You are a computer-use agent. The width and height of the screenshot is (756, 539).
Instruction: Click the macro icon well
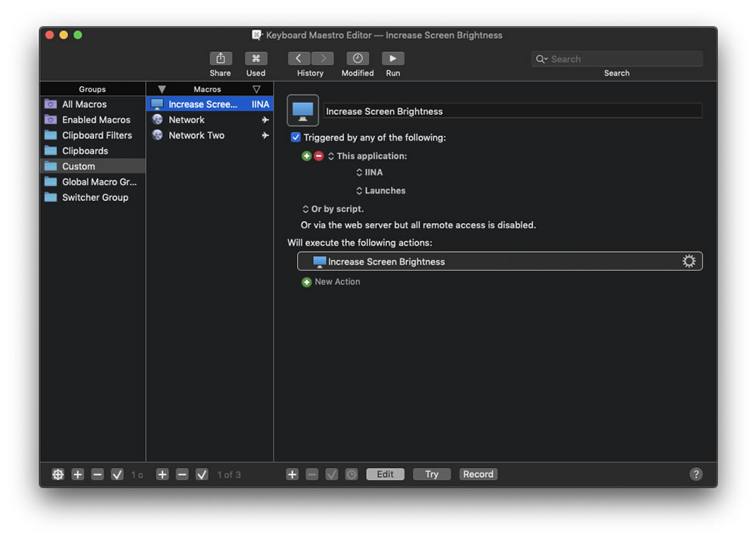[303, 110]
